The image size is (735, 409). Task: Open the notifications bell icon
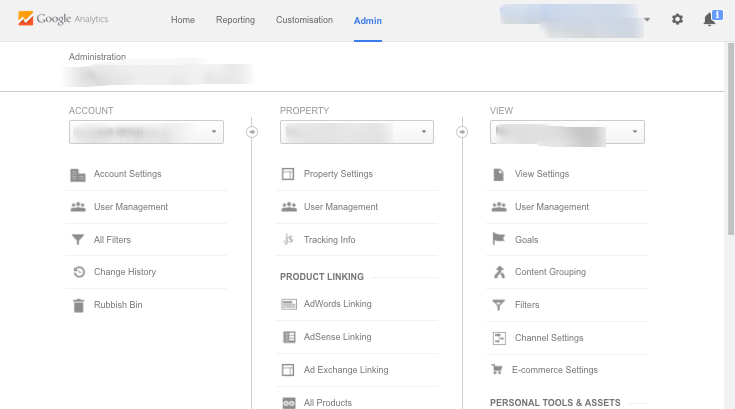710,19
